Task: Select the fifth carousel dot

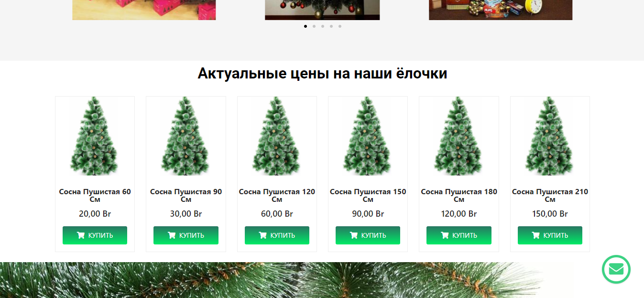Action: (x=340, y=26)
